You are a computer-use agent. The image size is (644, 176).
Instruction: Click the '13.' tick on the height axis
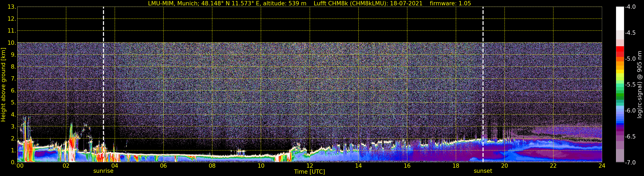click(x=12, y=7)
